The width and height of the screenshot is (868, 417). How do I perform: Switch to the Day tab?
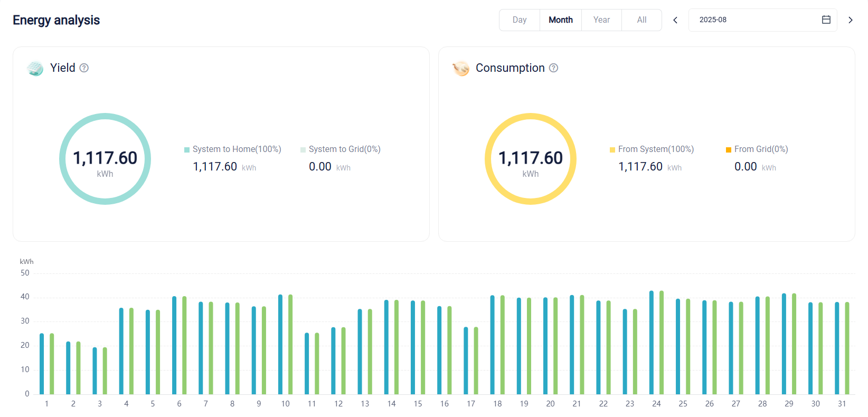[520, 20]
